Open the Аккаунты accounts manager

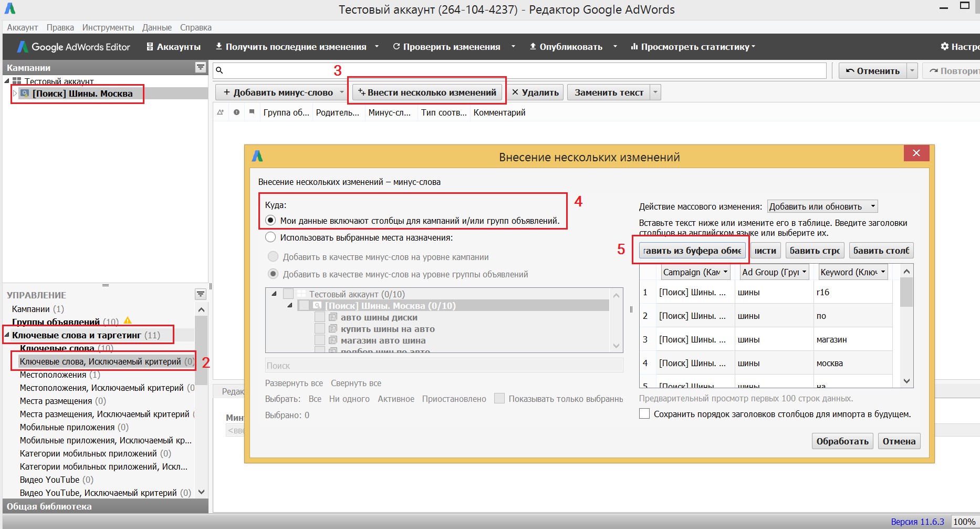point(173,47)
